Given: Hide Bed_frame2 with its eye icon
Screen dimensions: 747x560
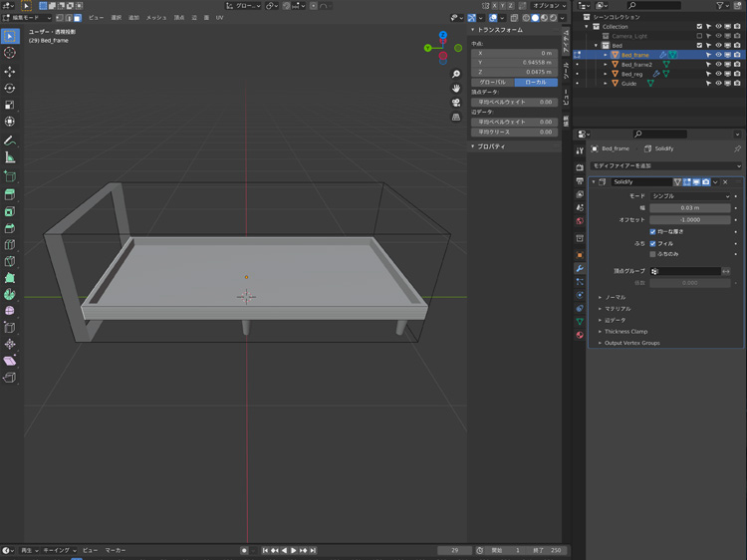Looking at the screenshot, I should 718,64.
